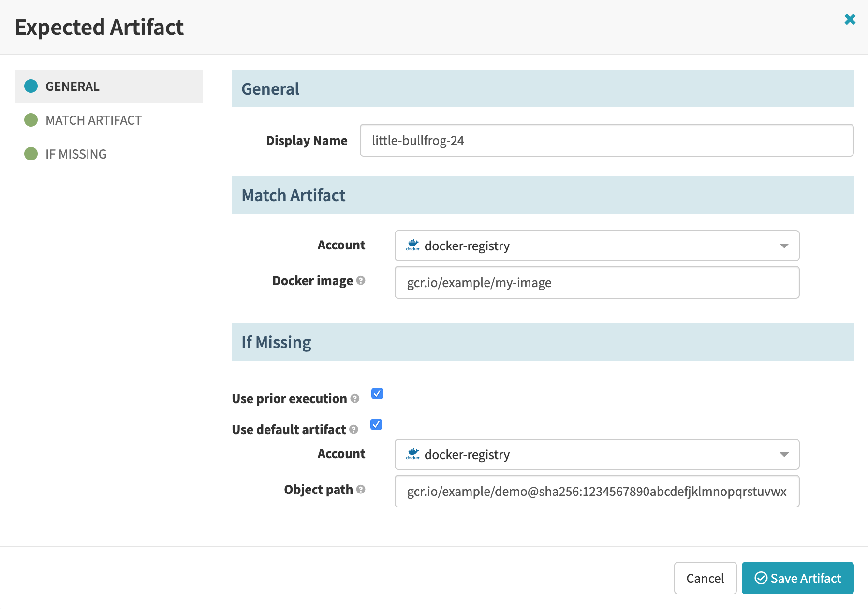Click the checkmark icon inside Save Artifact button
The image size is (868, 609).
[x=761, y=578]
